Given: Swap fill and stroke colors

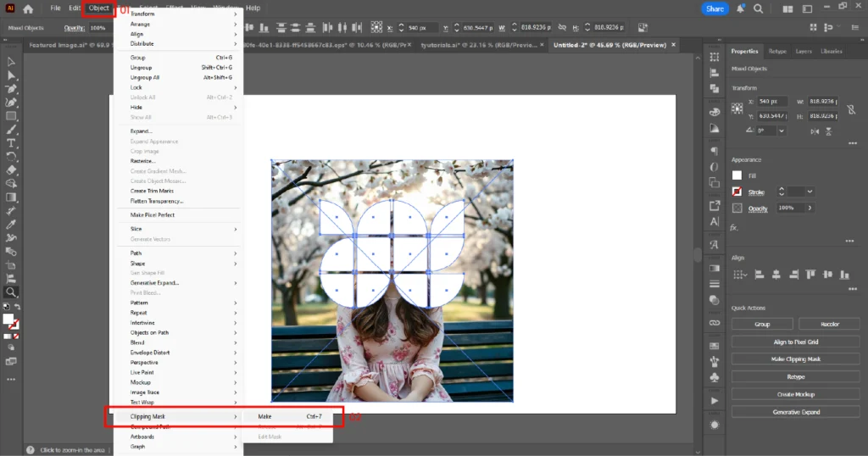Looking at the screenshot, I should (x=17, y=307).
